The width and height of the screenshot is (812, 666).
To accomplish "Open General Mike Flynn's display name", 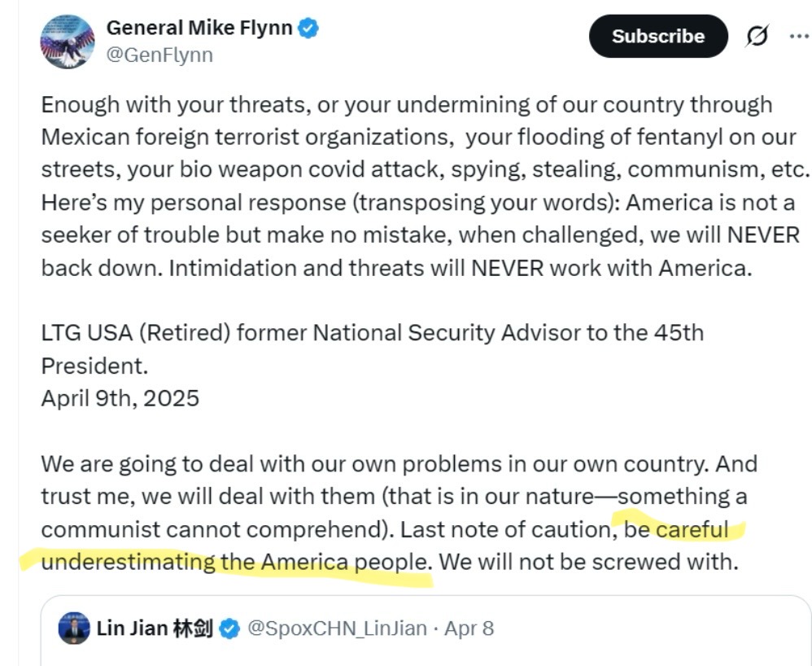I will point(199,28).
